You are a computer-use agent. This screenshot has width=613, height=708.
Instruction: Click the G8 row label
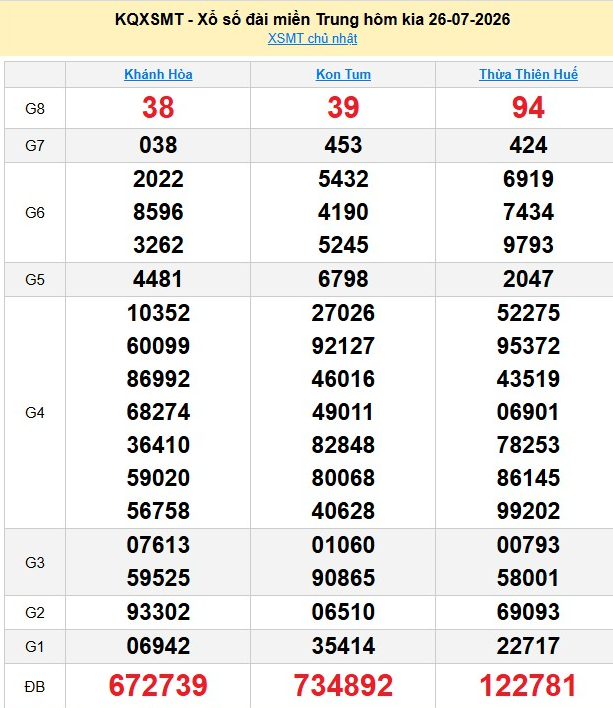(35, 108)
